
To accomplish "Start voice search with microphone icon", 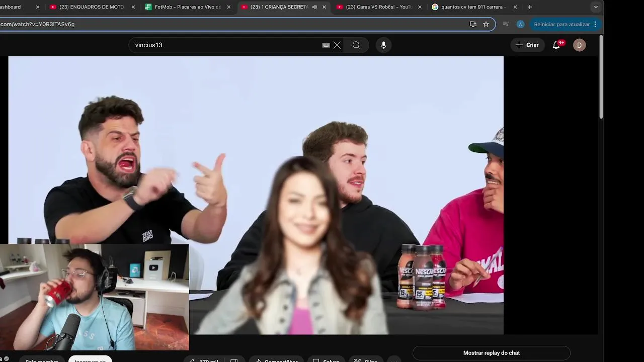I will (383, 45).
